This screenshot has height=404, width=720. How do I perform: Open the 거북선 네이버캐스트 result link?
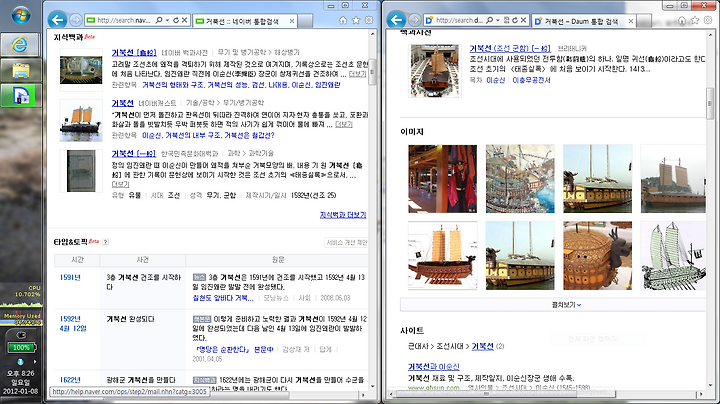(123, 103)
